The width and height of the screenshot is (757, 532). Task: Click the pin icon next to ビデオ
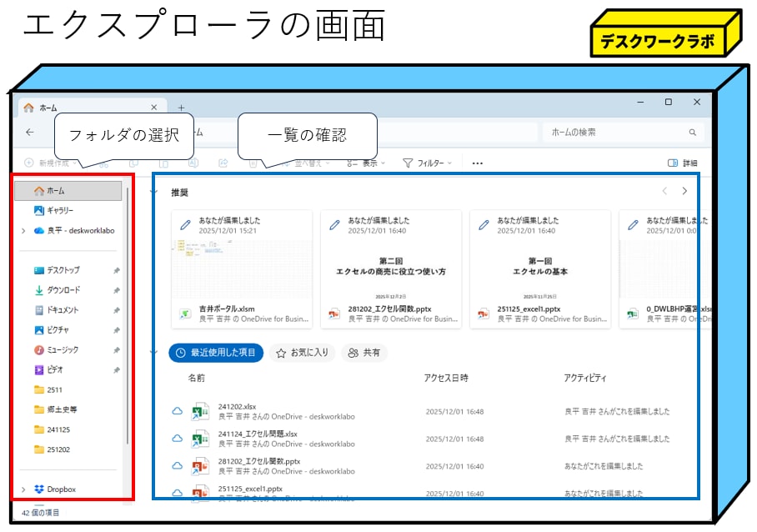click(x=117, y=370)
